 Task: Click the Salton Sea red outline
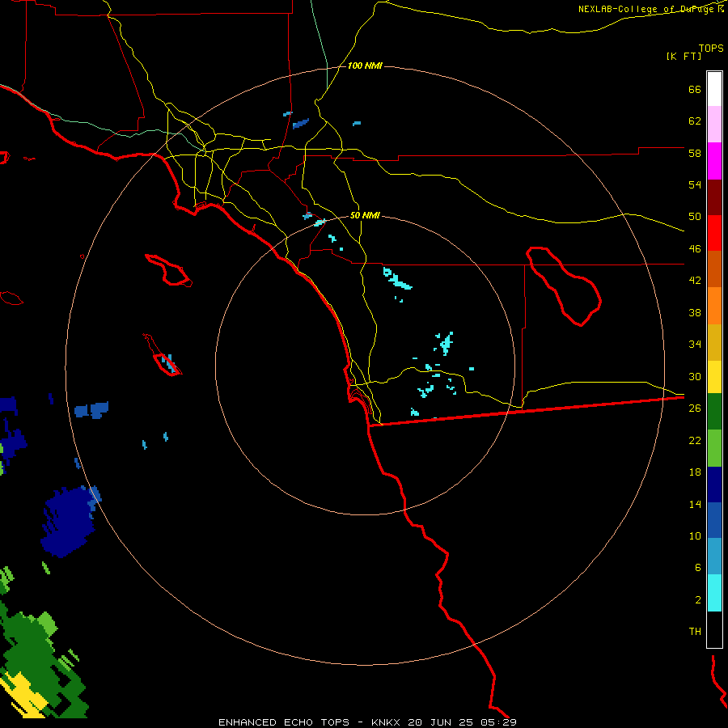coord(564,286)
